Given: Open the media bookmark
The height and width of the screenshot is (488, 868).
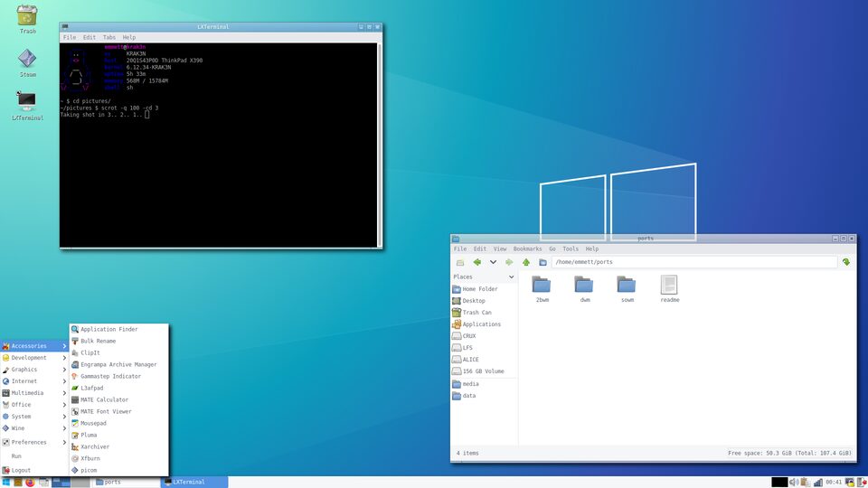Looking at the screenshot, I should pyautogui.click(x=485, y=384).
